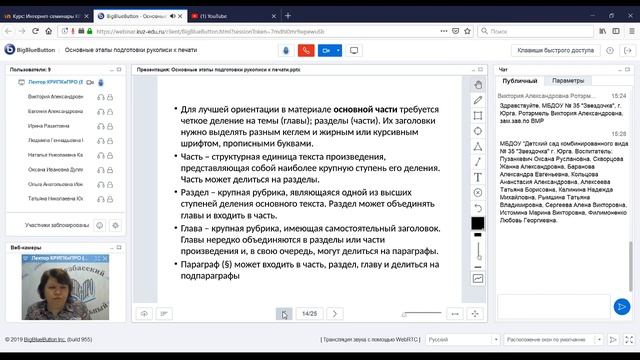Toggle lock icon for Татьяна Николаевна
The width and height of the screenshot is (640, 360).
110,199
